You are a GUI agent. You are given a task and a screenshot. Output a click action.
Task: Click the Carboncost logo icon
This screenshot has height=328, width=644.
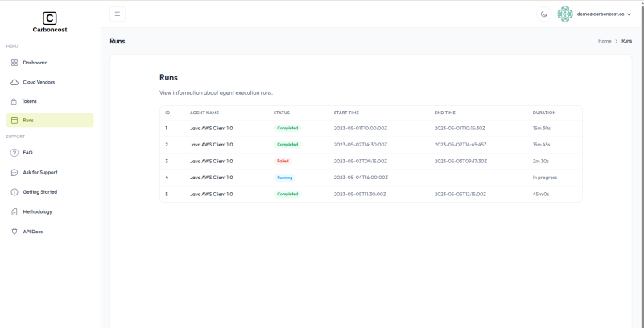coord(50,18)
